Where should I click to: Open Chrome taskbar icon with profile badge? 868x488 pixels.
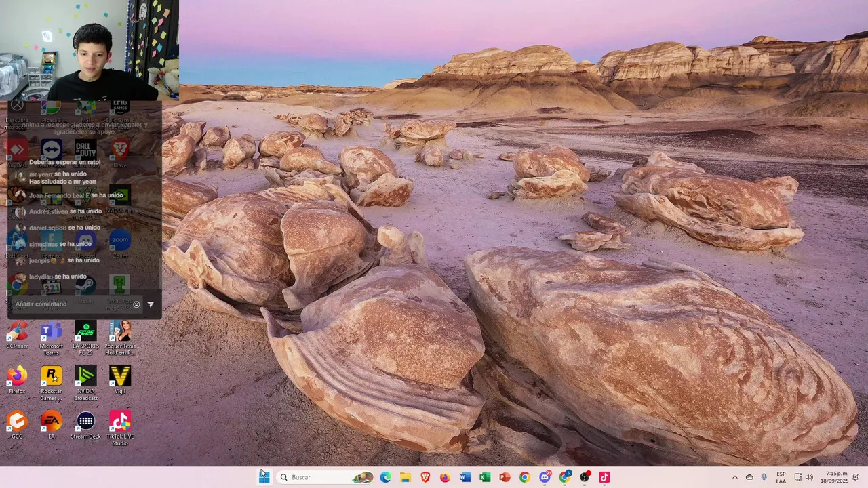(565, 477)
